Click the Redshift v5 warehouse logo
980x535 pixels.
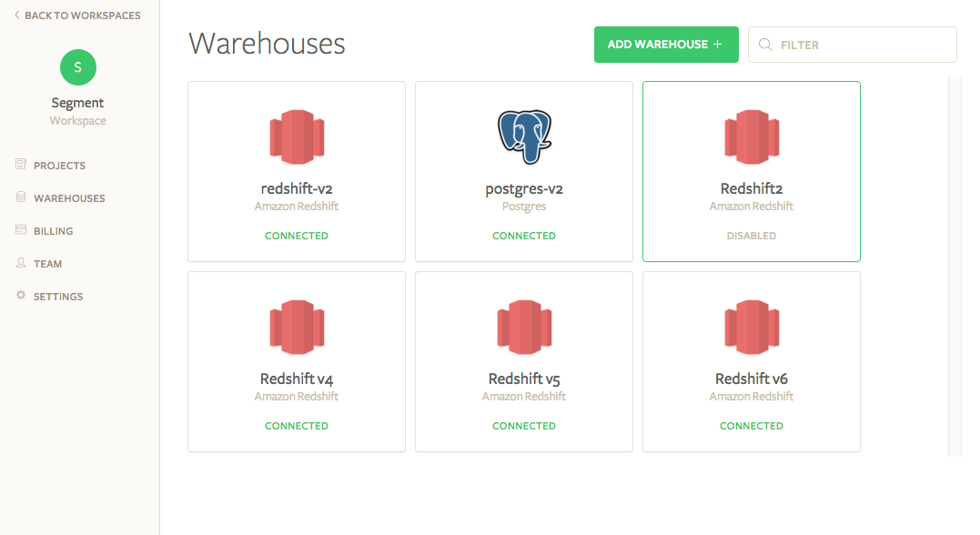(524, 328)
